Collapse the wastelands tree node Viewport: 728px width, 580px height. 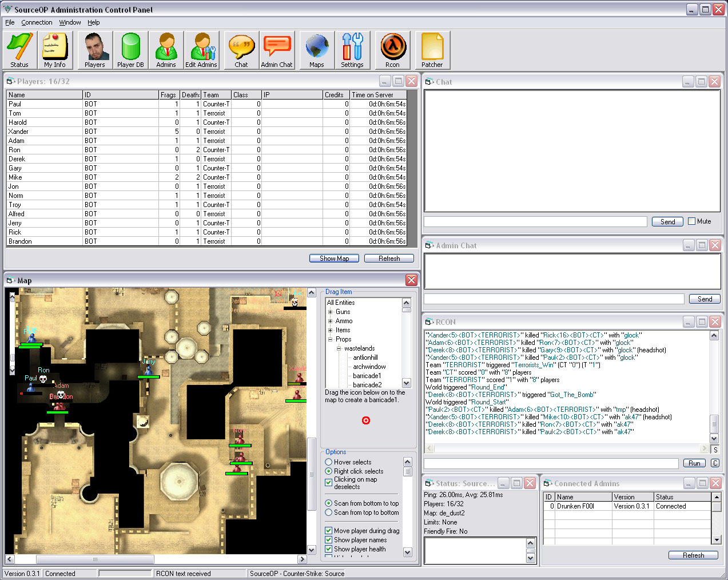point(339,348)
